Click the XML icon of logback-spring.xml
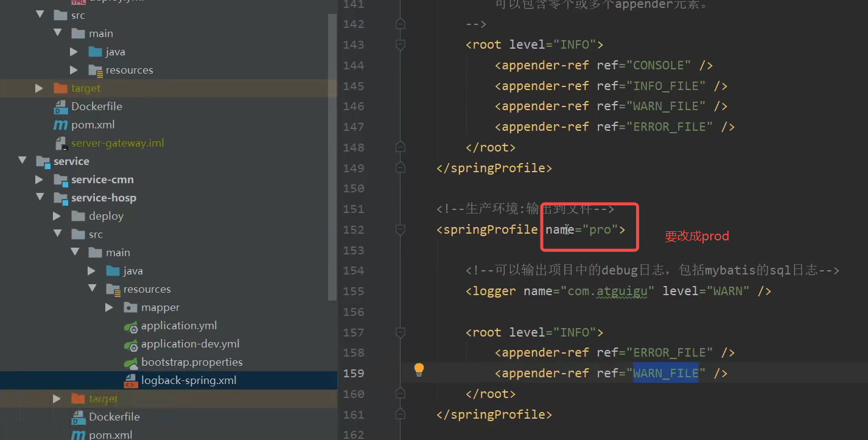This screenshot has height=440, width=868. (131, 382)
